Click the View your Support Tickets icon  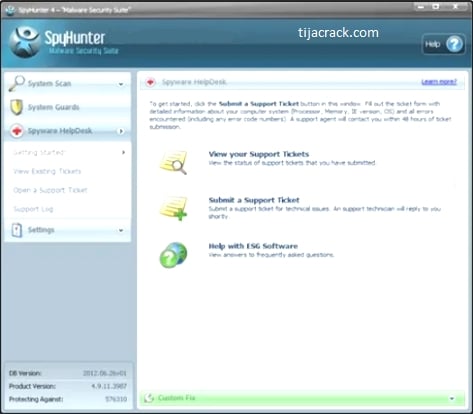click(x=173, y=162)
